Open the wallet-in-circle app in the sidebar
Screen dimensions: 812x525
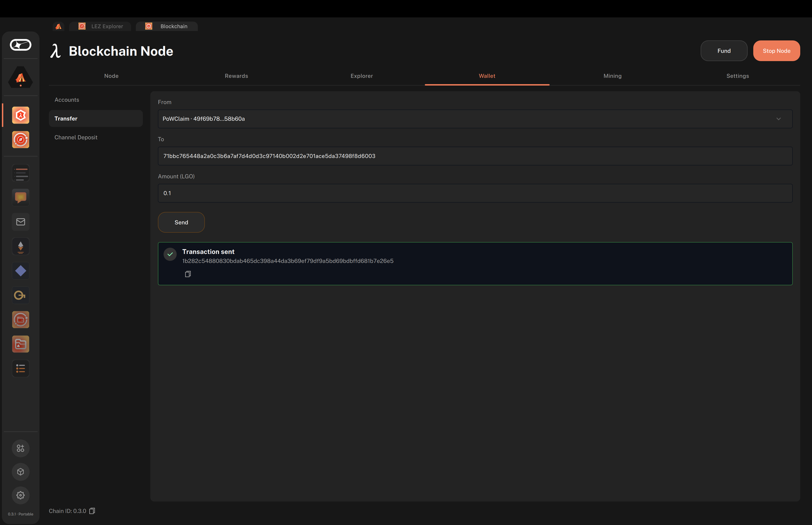tap(21, 320)
